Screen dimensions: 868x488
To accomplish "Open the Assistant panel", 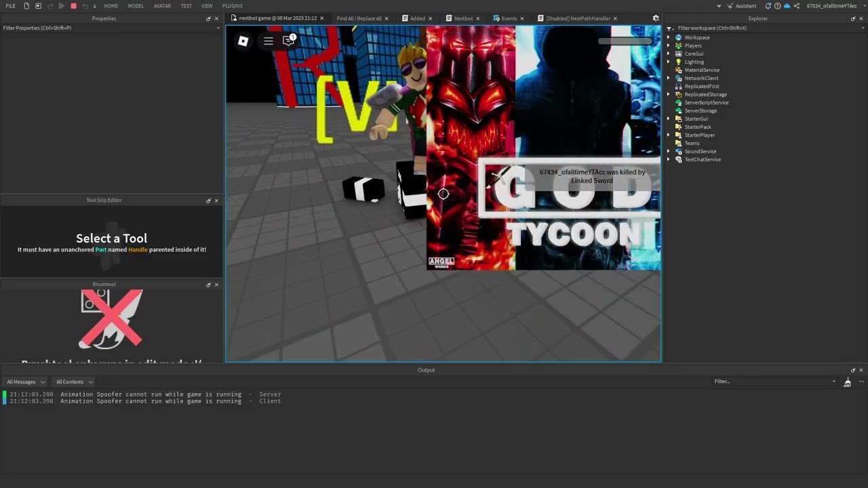I will [x=741, y=6].
